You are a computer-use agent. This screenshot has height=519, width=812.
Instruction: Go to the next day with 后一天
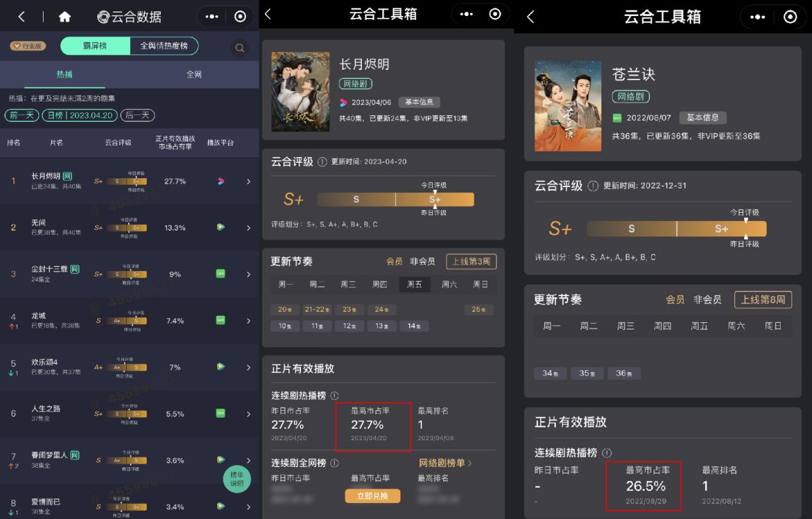[x=138, y=115]
